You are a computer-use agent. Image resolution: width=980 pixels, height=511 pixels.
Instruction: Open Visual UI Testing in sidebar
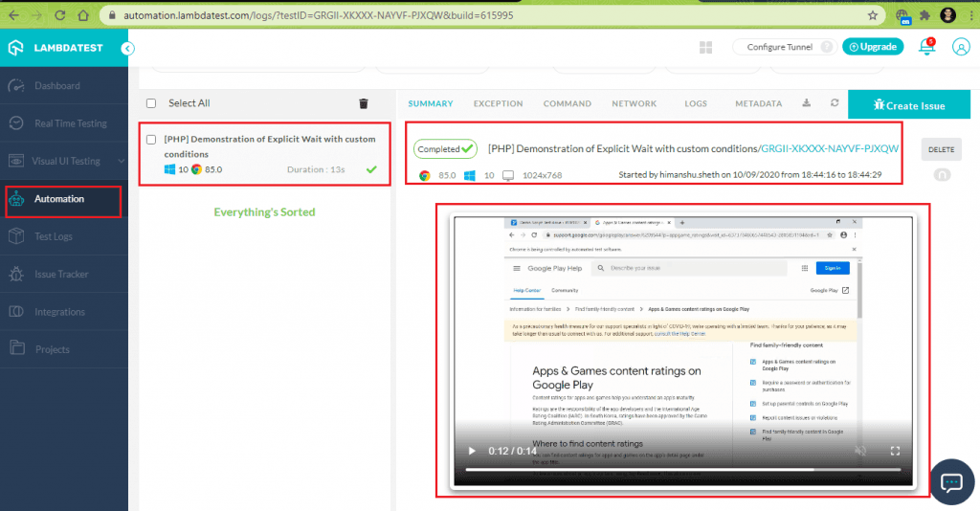click(x=64, y=161)
